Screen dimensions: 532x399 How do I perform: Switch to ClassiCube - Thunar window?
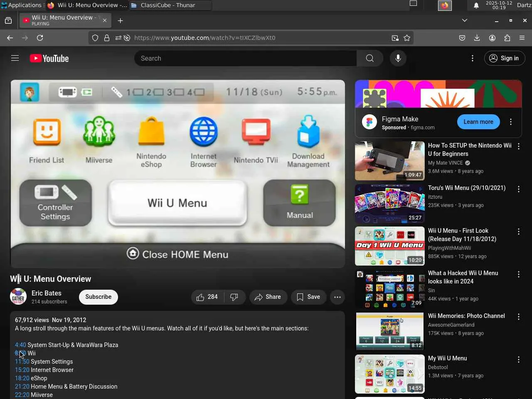[x=170, y=5]
